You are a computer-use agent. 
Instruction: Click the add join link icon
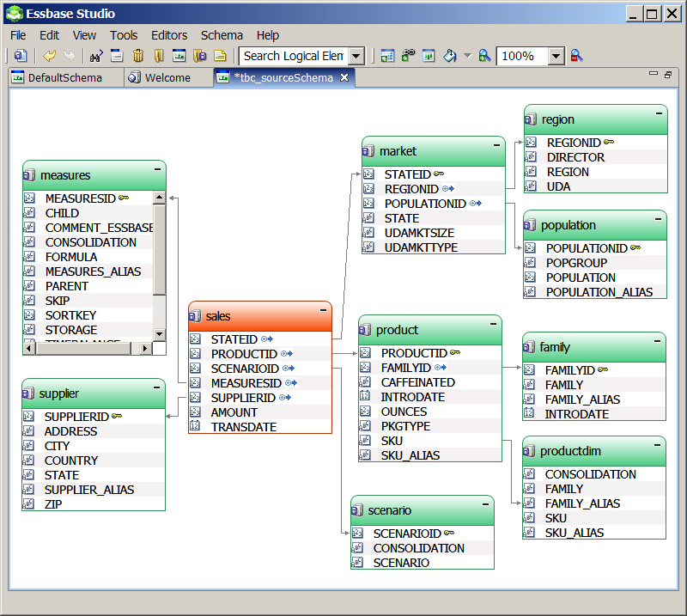coord(409,56)
